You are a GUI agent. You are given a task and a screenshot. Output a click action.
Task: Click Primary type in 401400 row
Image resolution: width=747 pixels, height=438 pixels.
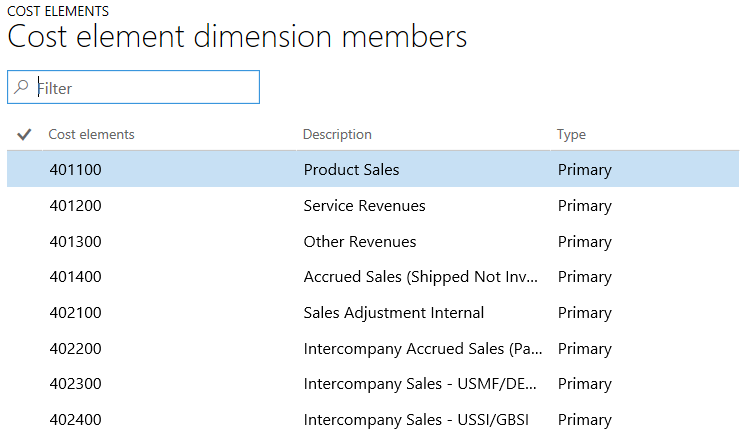(x=585, y=277)
